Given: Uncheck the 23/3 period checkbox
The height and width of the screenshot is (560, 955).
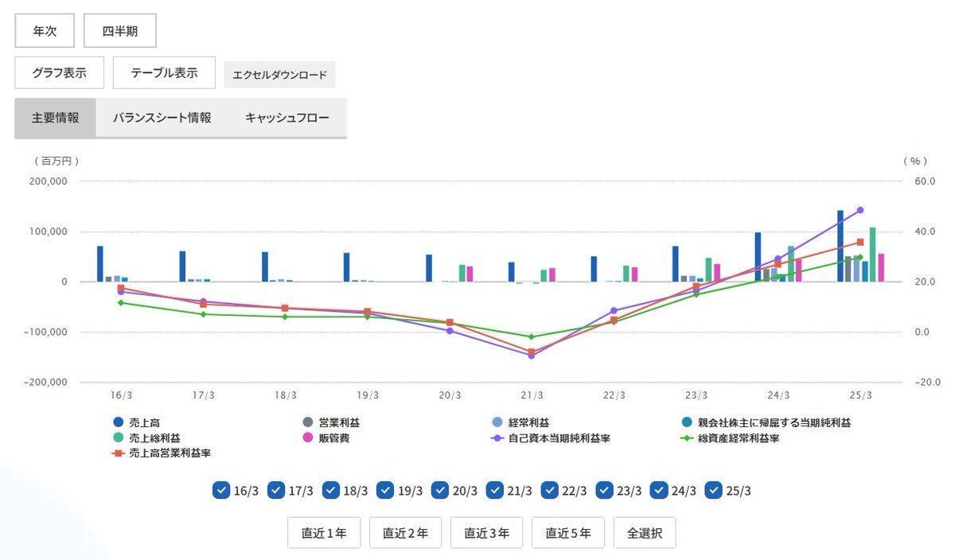Looking at the screenshot, I should tap(604, 490).
